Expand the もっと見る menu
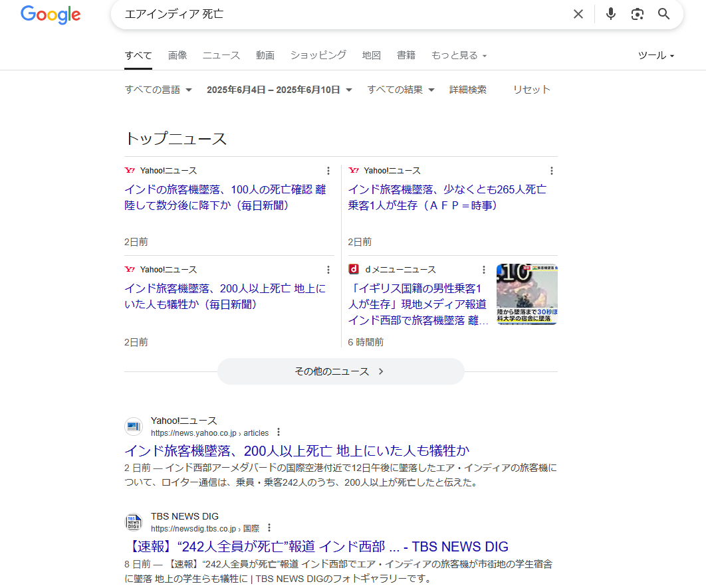The height and width of the screenshot is (588, 706). 459,55
